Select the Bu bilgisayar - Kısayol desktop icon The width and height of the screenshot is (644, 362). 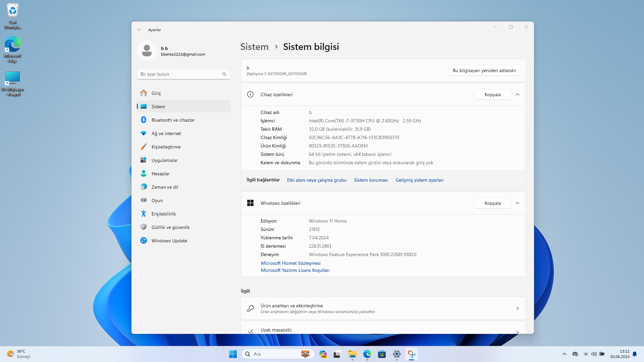point(13,84)
